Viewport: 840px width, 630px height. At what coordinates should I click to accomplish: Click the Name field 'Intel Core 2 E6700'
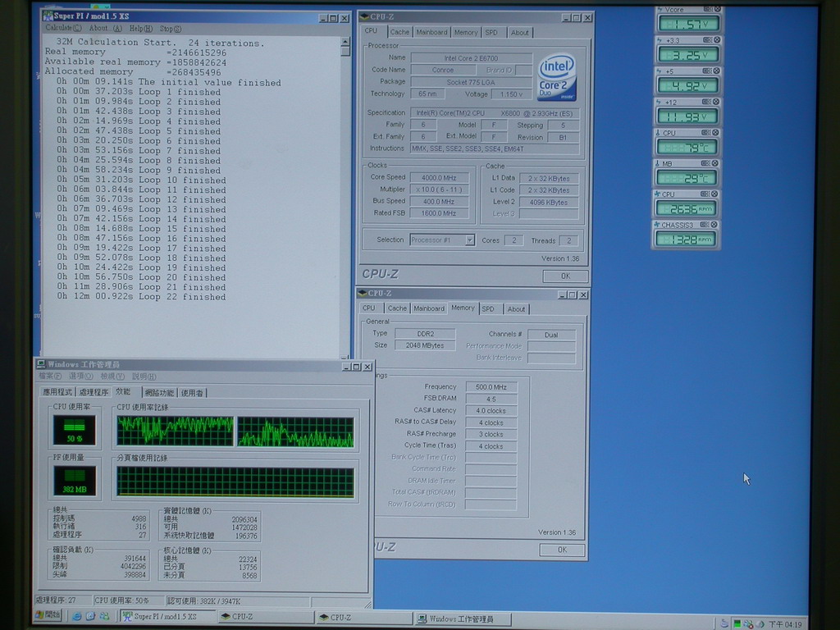click(472, 58)
